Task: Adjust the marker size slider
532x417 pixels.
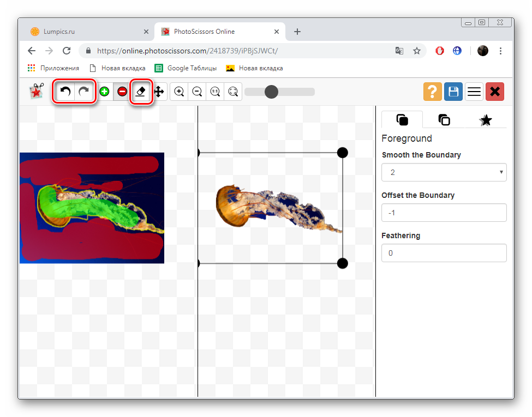Action: 271,92
